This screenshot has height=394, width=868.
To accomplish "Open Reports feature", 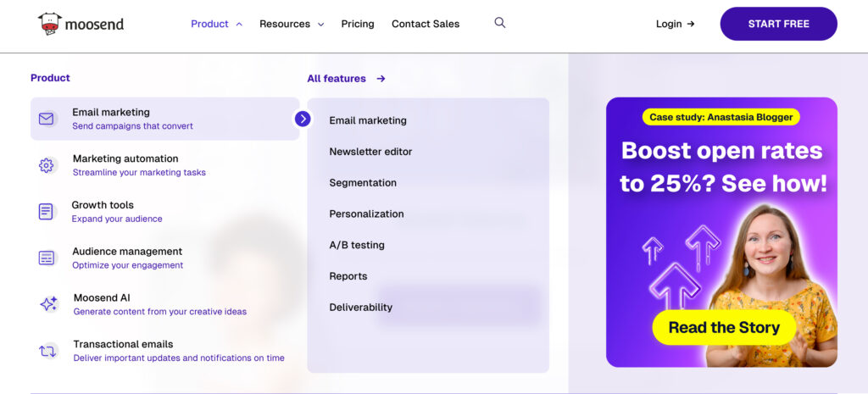I will tap(348, 276).
